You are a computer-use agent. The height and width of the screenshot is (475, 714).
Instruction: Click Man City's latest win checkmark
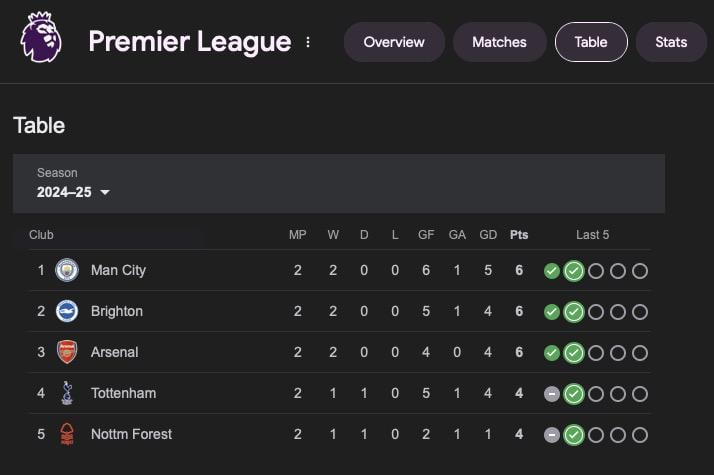[x=574, y=271]
